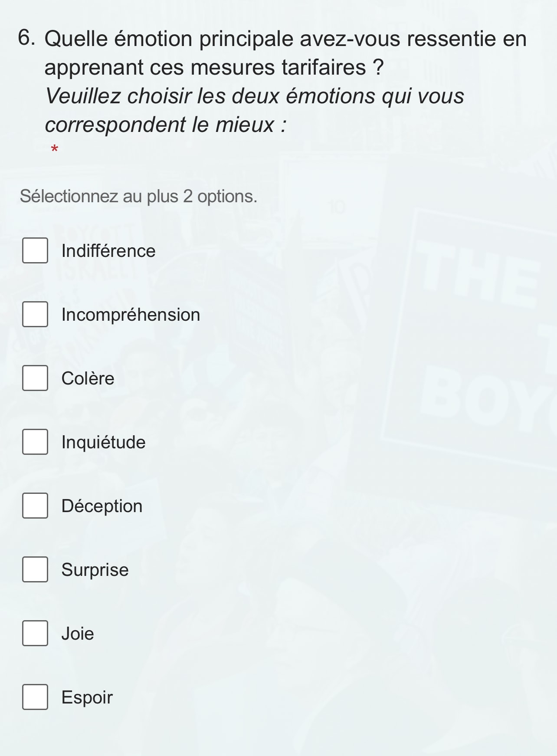
Task: Click the red required asterisk
Action: [55, 150]
